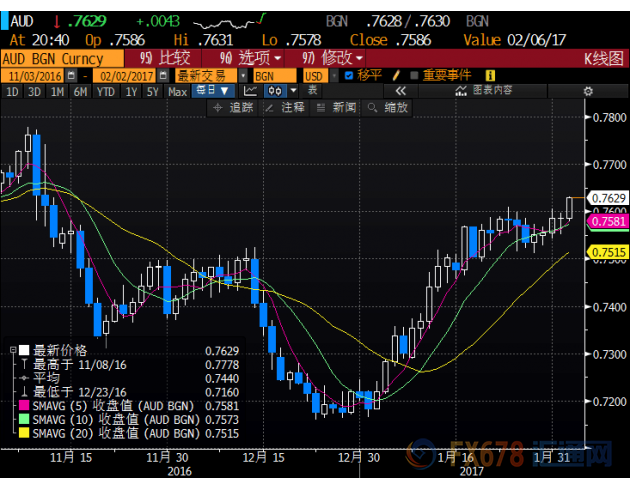Click the 新闻 news icon
The image size is (630, 490).
pyautogui.click(x=322, y=107)
